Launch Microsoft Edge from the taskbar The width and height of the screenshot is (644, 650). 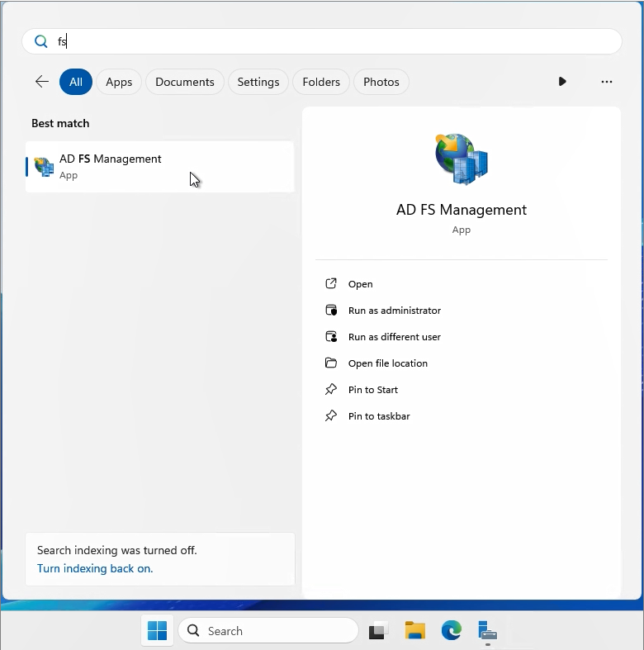tap(452, 630)
